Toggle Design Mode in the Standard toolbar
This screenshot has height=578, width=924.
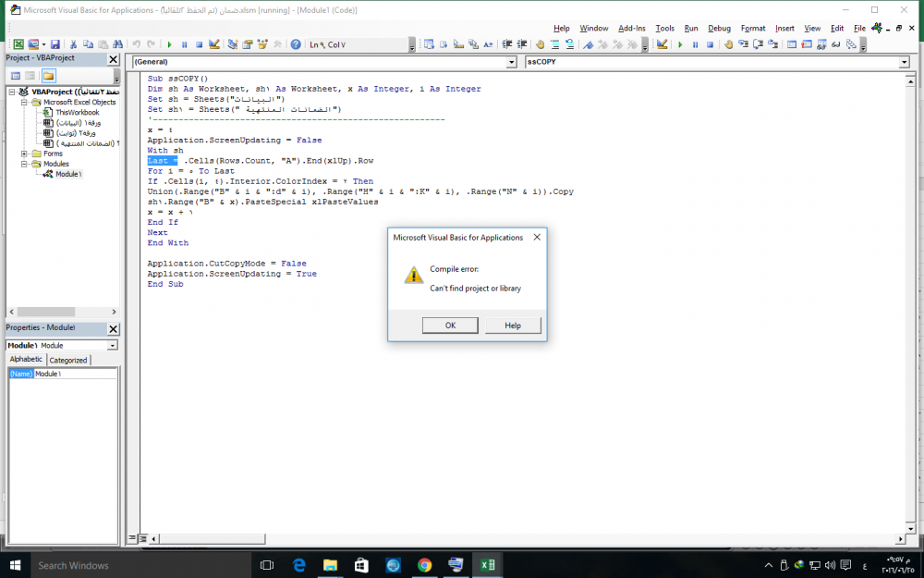point(214,44)
